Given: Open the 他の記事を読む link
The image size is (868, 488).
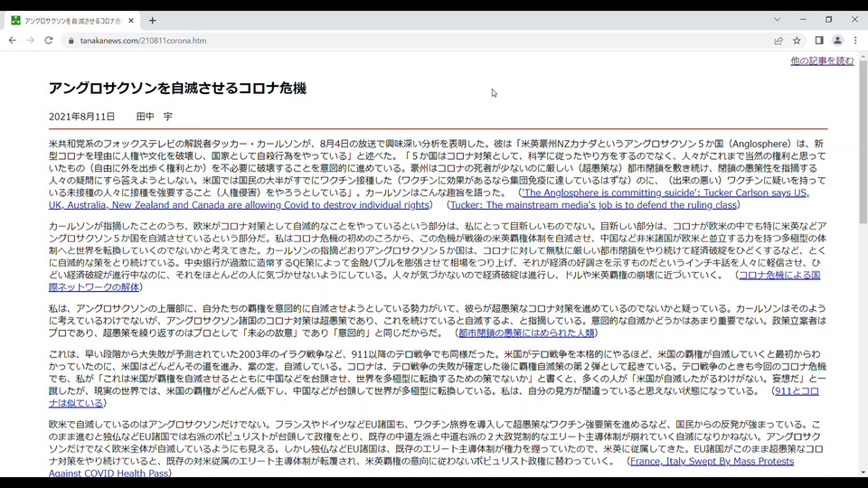Looking at the screenshot, I should click(x=822, y=61).
